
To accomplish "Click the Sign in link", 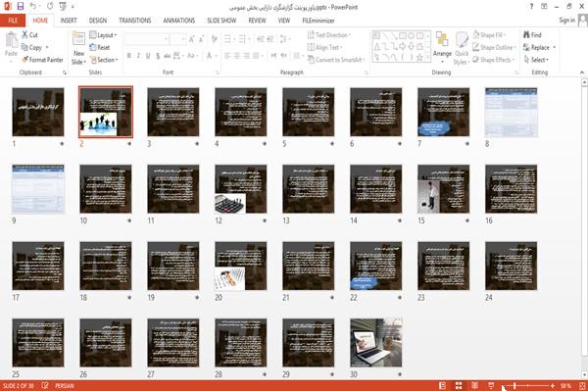I will [566, 21].
